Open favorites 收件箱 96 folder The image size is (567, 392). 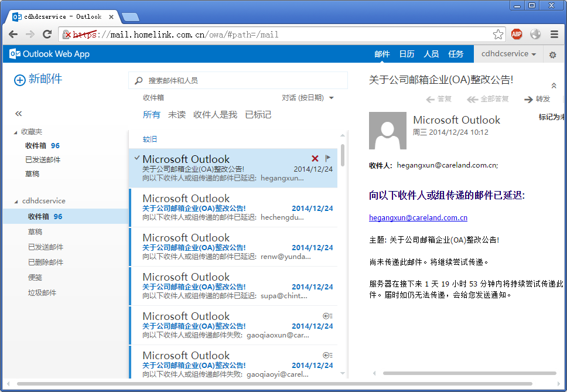(x=42, y=145)
